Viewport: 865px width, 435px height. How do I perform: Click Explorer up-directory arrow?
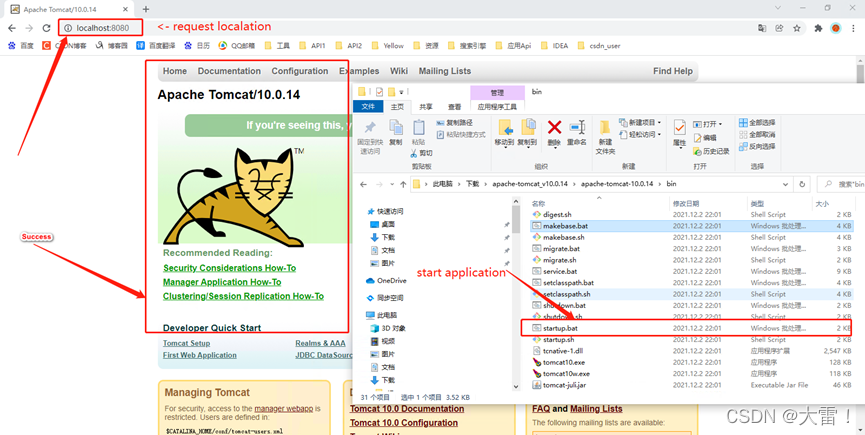403,184
